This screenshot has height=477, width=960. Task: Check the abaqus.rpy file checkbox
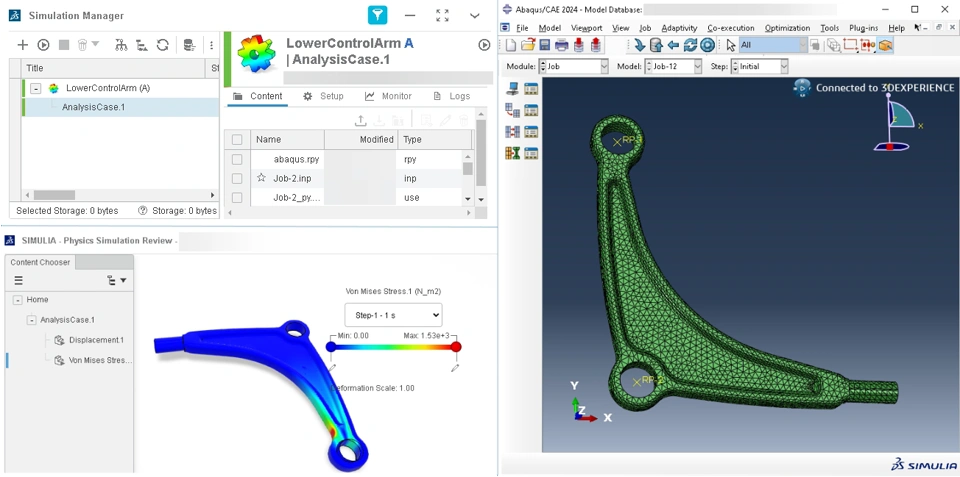(237, 159)
